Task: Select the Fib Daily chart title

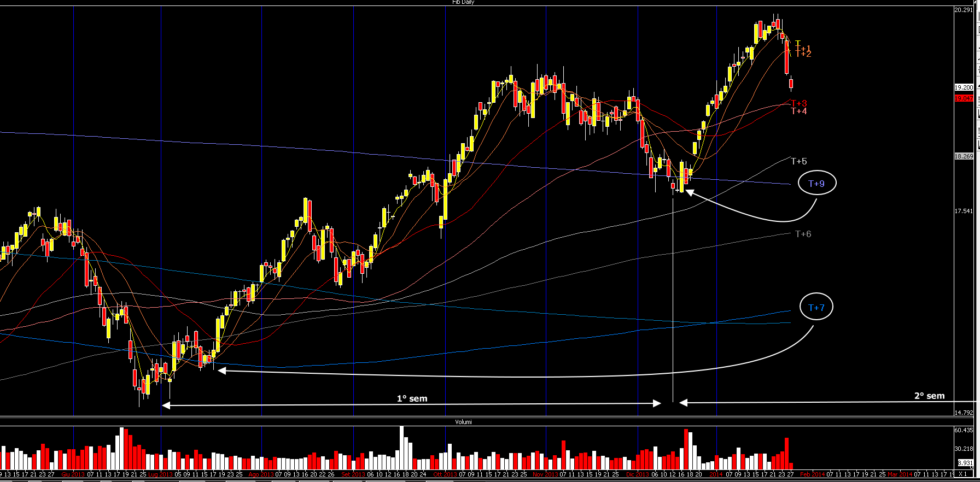Action: 463,2
